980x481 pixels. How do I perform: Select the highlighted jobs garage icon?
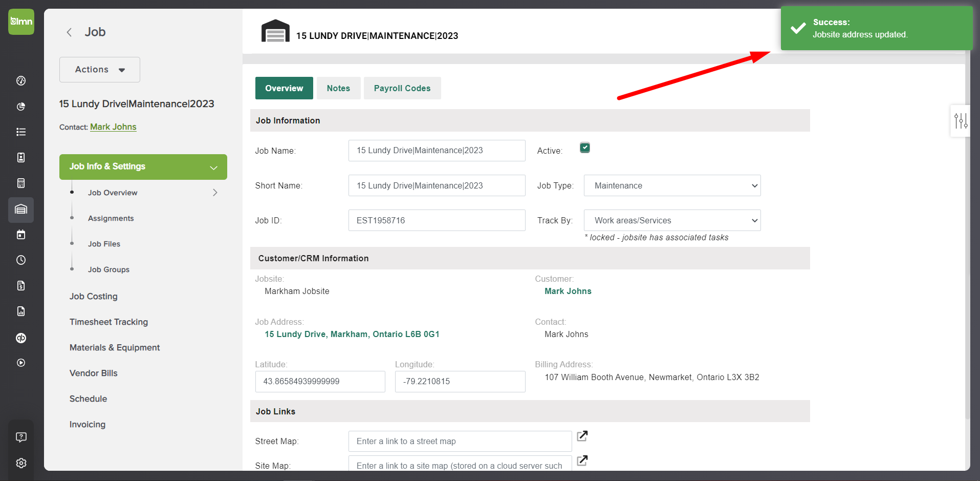click(x=21, y=210)
